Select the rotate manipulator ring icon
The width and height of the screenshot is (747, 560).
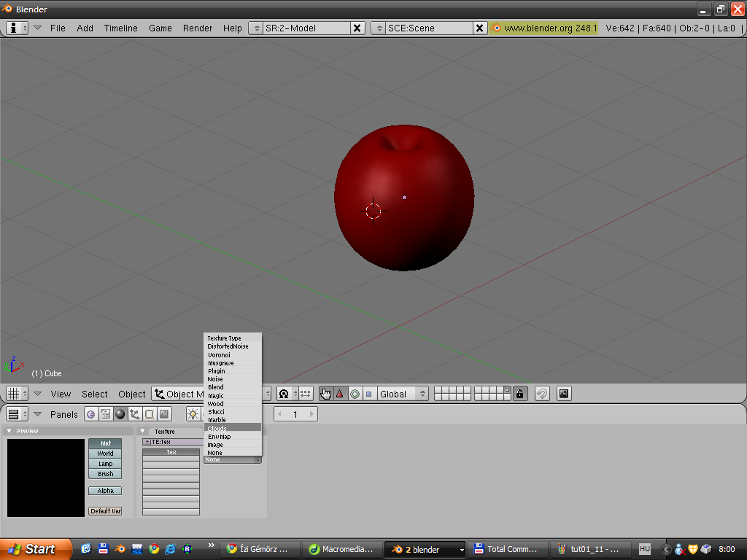pyautogui.click(x=355, y=394)
